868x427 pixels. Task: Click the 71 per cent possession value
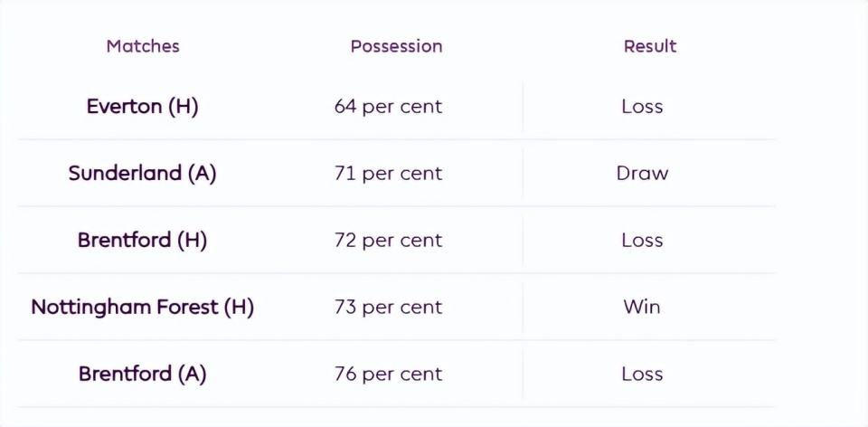pyautogui.click(x=388, y=174)
